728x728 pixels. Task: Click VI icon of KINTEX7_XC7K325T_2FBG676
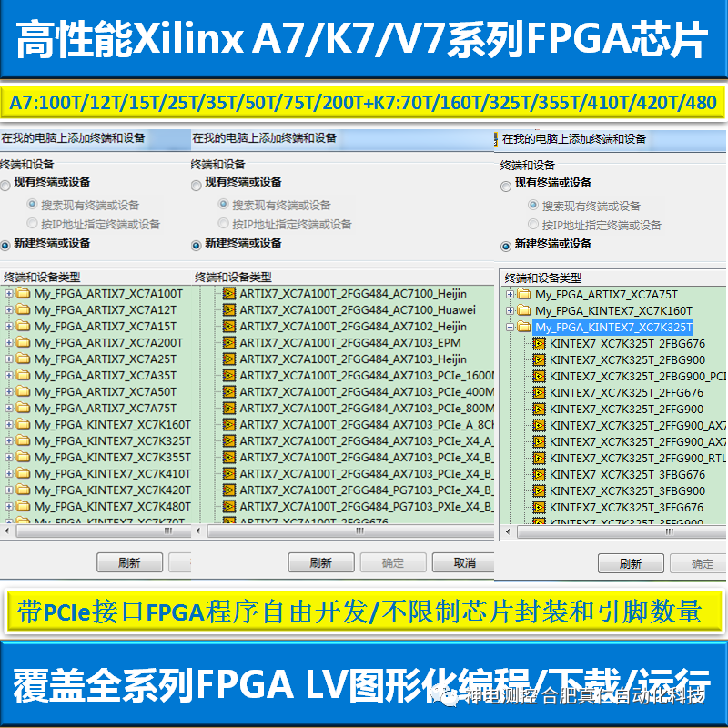(x=539, y=344)
